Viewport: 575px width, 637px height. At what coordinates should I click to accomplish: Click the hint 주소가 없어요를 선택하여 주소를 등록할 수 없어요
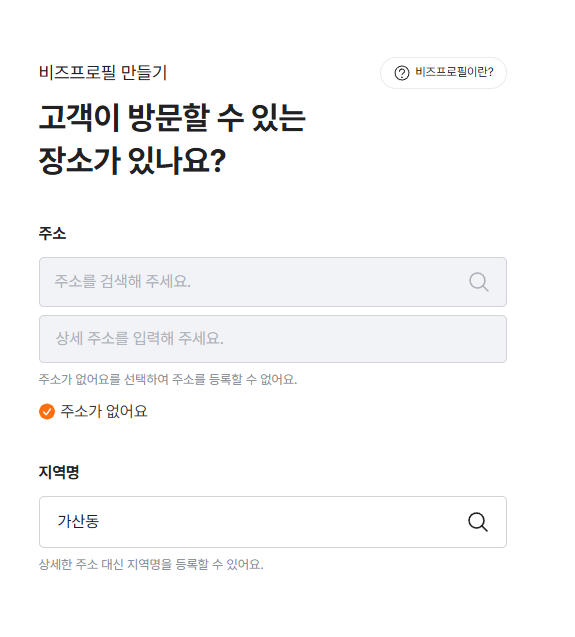pos(168,379)
